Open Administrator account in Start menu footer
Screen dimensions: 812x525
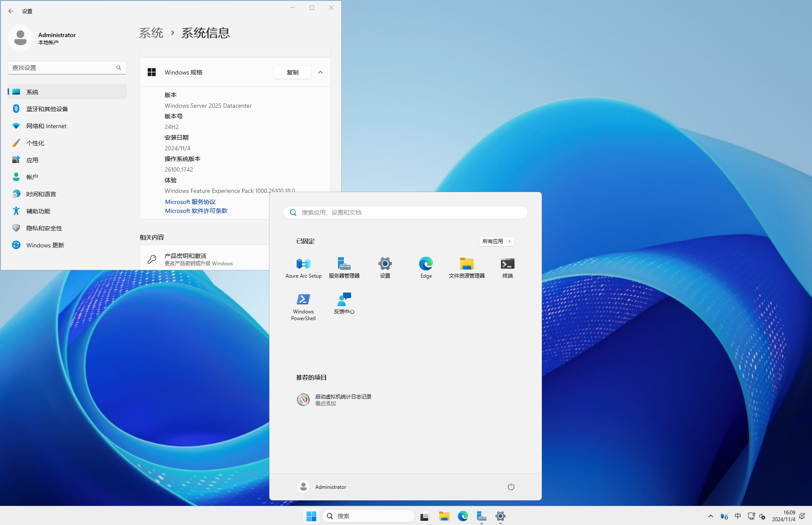tap(322, 487)
